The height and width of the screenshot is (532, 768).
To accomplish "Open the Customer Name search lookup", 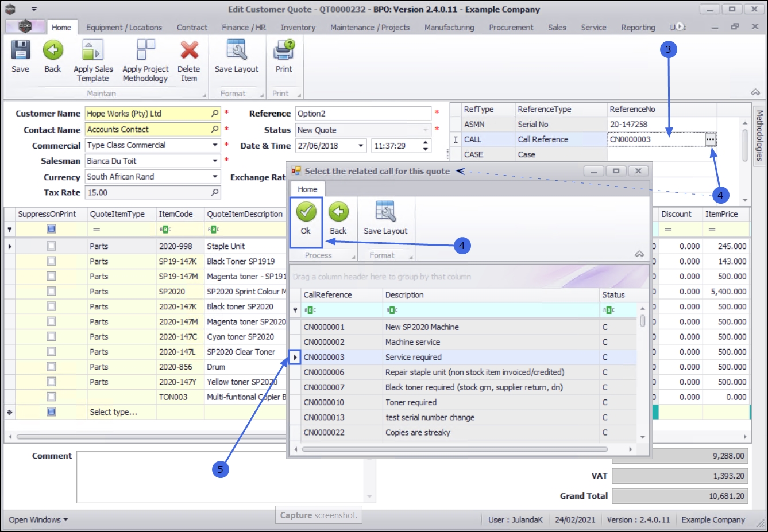I will coord(215,114).
